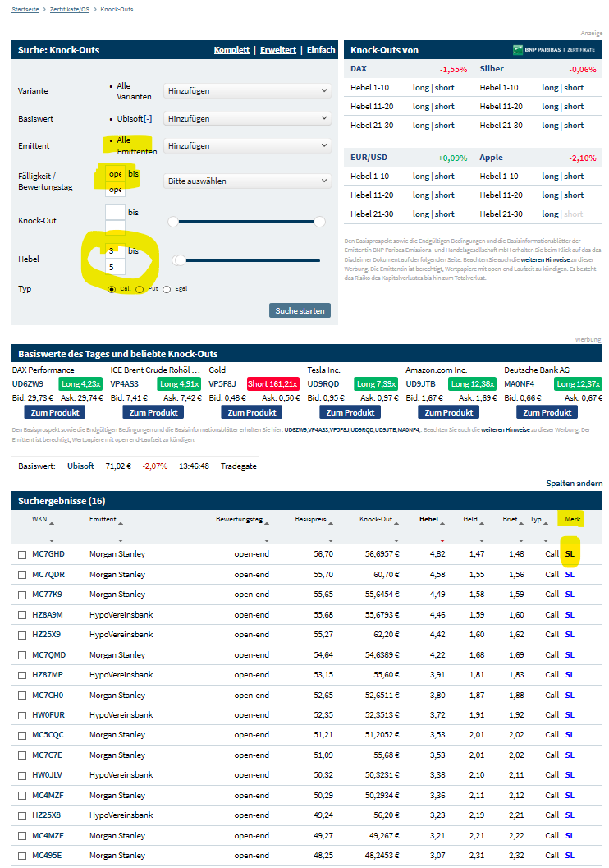
Task: Focus the Hebel maximum field showing 5
Action: point(115,267)
